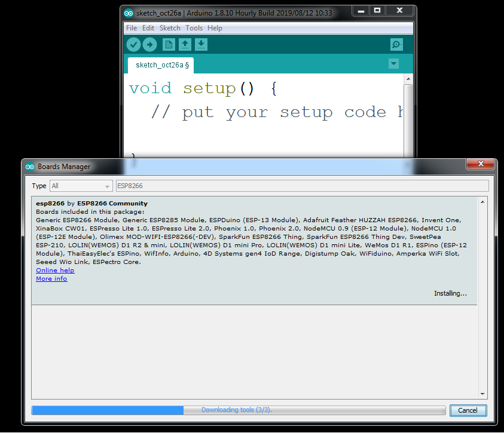Click the 'void setup() {' code line
Viewport: 504px width, 433px height.
[x=203, y=88]
